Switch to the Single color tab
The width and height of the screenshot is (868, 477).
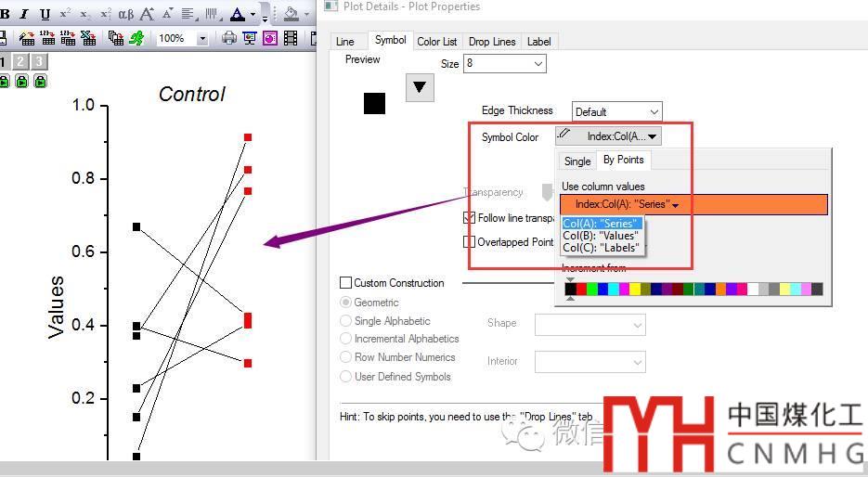point(577,161)
